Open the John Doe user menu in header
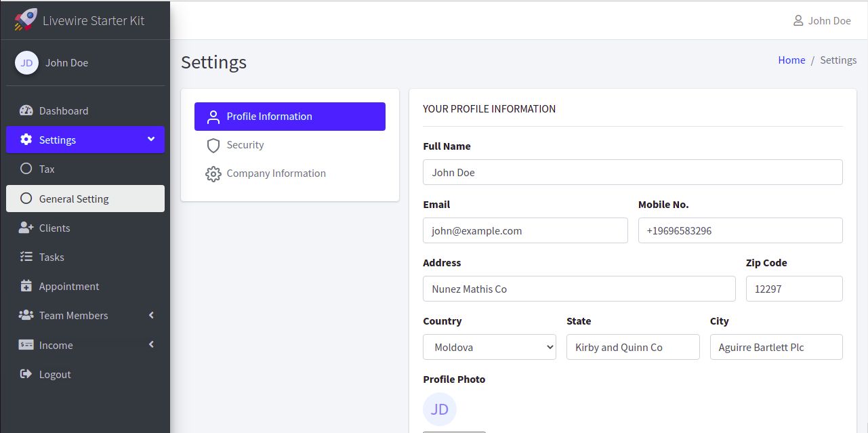868x433 pixels. click(822, 21)
